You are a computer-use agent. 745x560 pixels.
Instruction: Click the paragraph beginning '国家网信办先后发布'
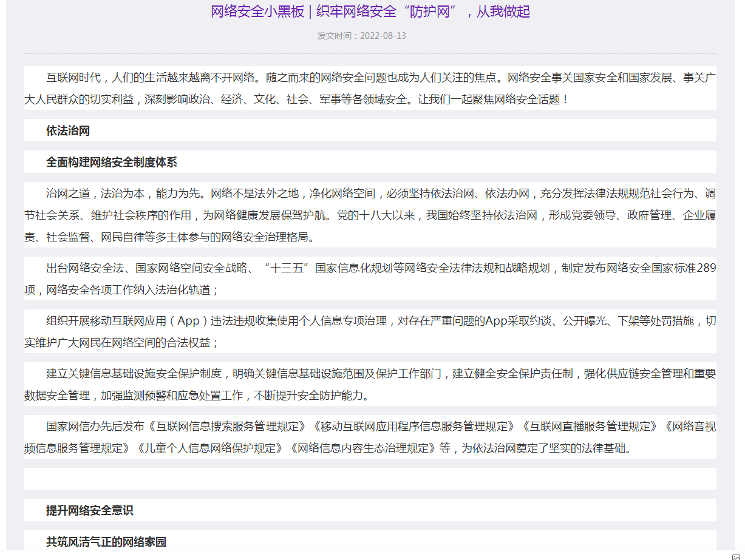pos(370,437)
